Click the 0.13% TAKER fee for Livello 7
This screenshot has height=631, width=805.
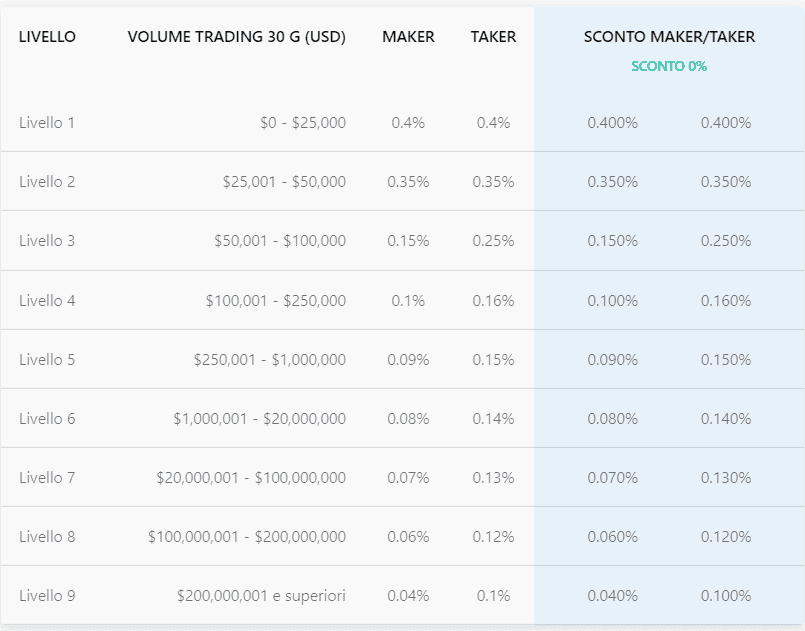[493, 477]
